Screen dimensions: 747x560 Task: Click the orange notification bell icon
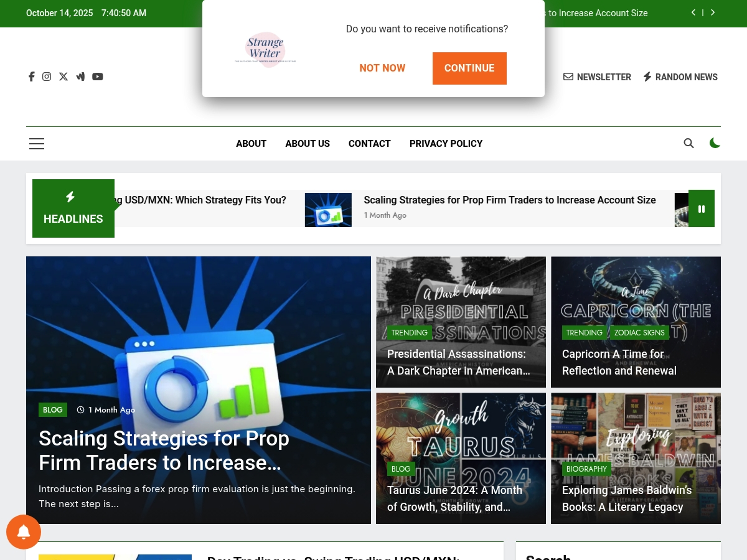[24, 532]
